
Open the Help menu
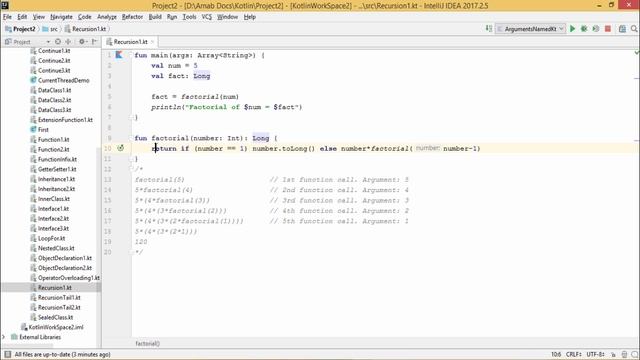click(x=250, y=17)
